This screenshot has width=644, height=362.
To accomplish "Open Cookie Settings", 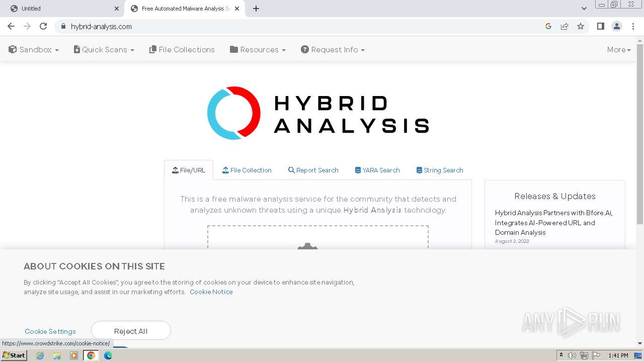I will point(50,331).
